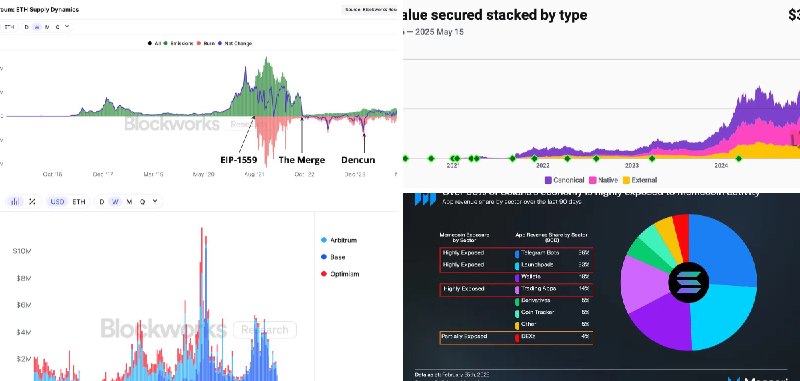800x381 pixels.
Task: Open the Source Blockworks Research button
Action: tap(370, 10)
